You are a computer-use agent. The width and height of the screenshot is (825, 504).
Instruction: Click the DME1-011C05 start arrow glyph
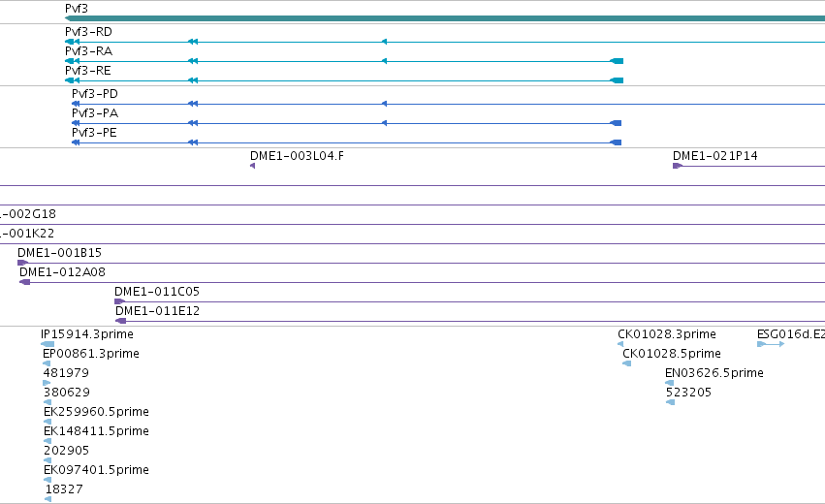[x=119, y=301]
